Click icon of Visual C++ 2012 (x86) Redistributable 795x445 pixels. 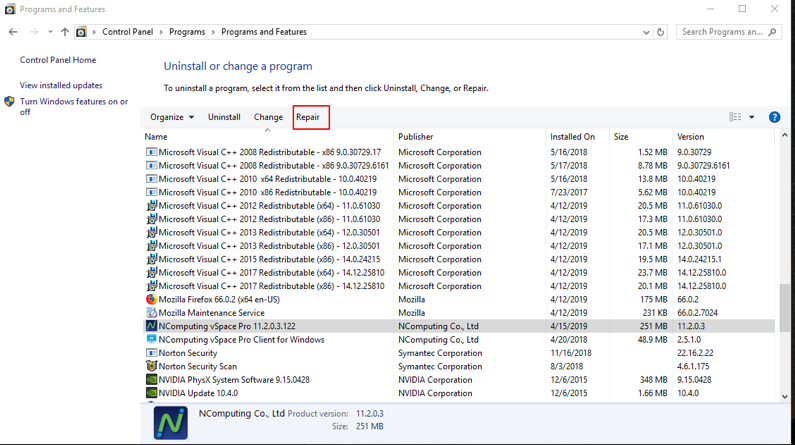tap(151, 219)
